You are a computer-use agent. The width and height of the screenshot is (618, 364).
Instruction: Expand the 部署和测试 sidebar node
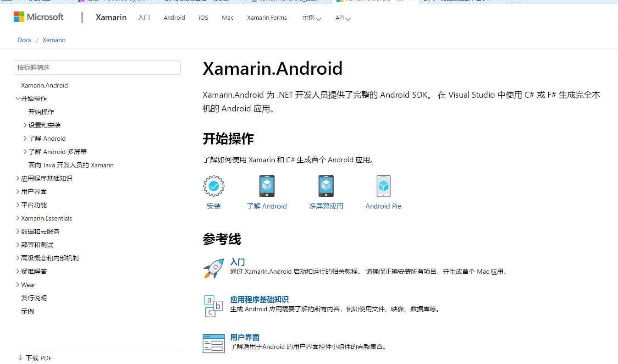click(x=18, y=245)
